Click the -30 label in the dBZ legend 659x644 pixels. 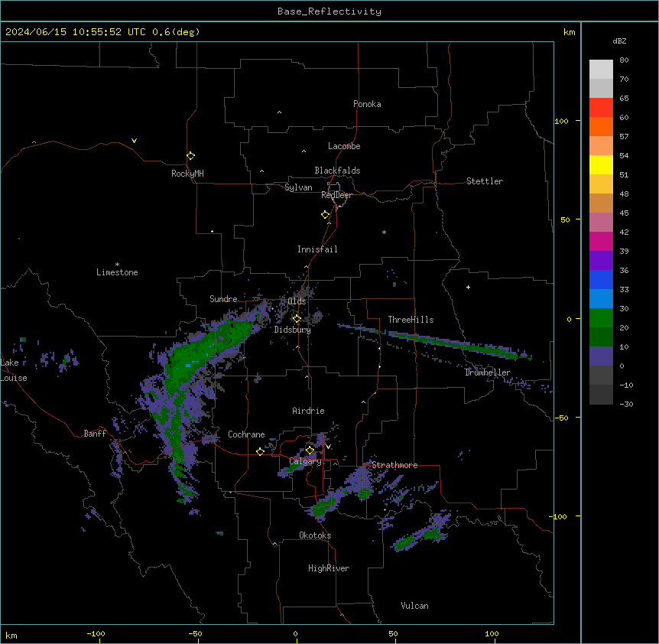click(x=626, y=404)
